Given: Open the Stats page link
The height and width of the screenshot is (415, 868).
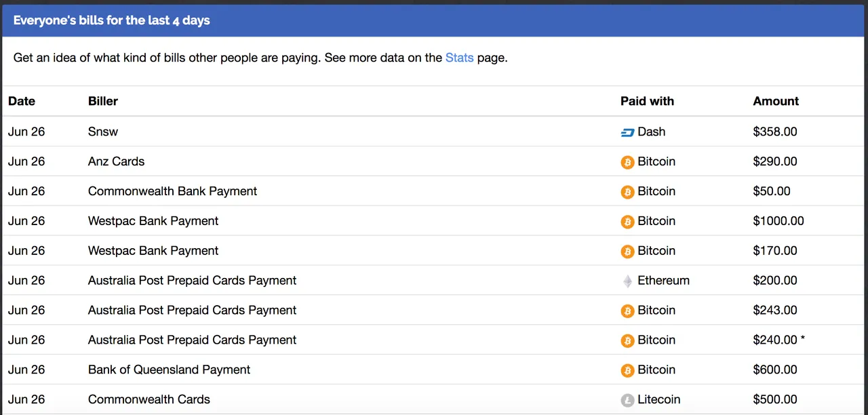Looking at the screenshot, I should pos(459,58).
